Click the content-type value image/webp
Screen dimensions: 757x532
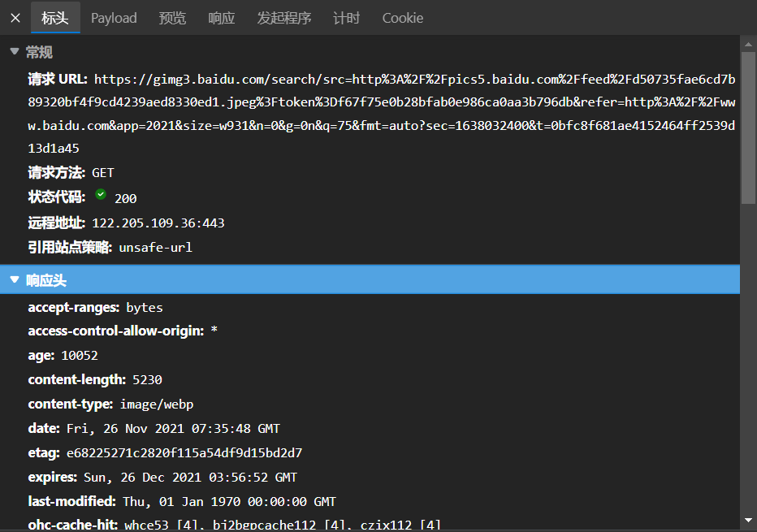(x=157, y=404)
